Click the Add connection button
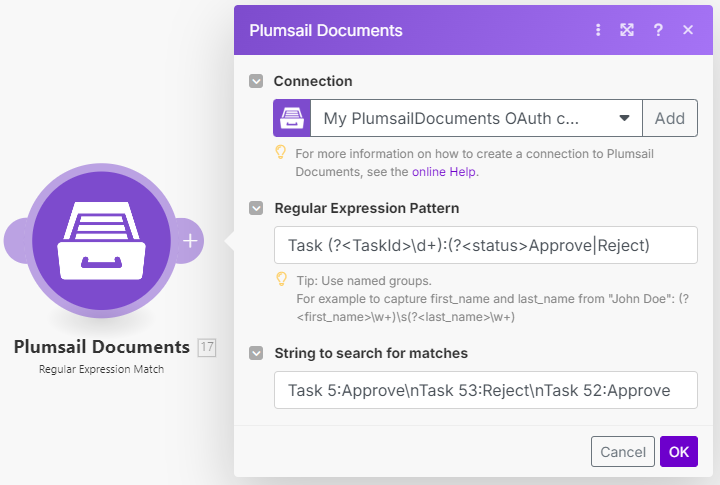The height and width of the screenshot is (485, 720). 670,118
